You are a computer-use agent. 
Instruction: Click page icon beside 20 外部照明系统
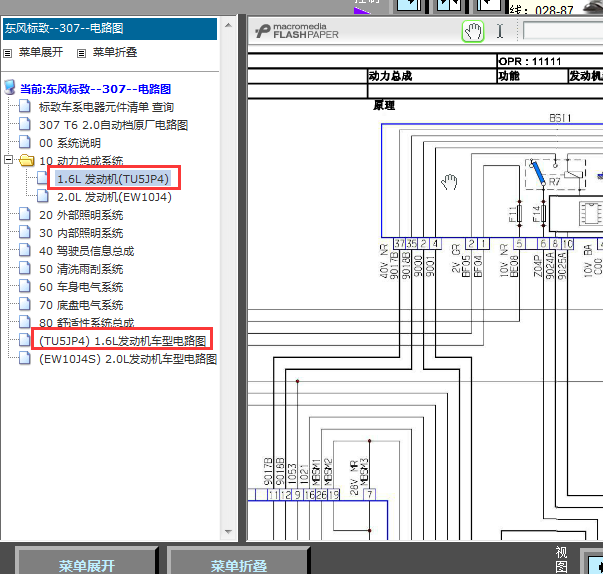25,214
